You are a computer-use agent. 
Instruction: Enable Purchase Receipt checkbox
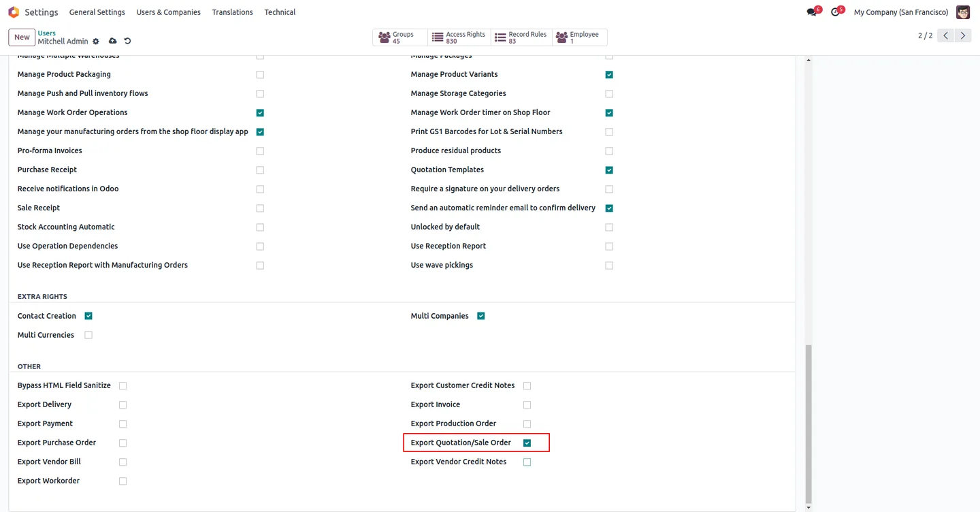tap(260, 170)
